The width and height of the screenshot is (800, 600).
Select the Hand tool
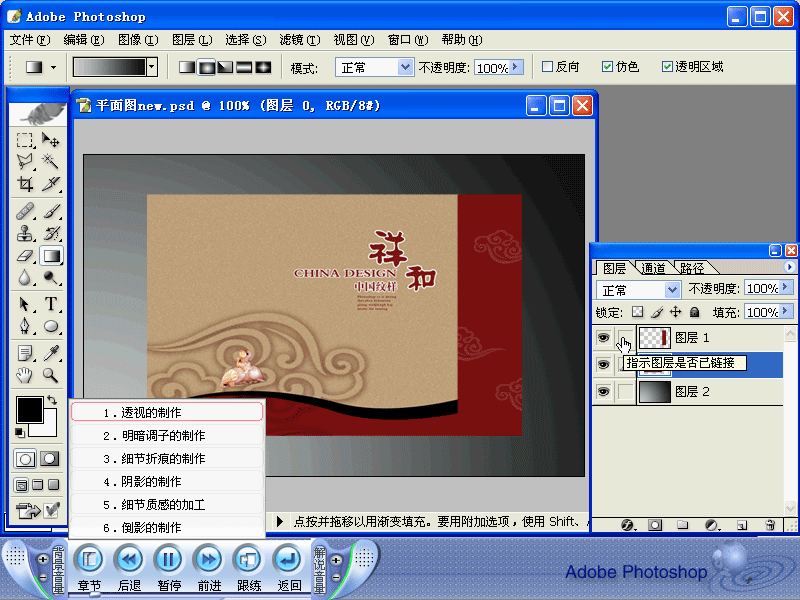point(24,376)
